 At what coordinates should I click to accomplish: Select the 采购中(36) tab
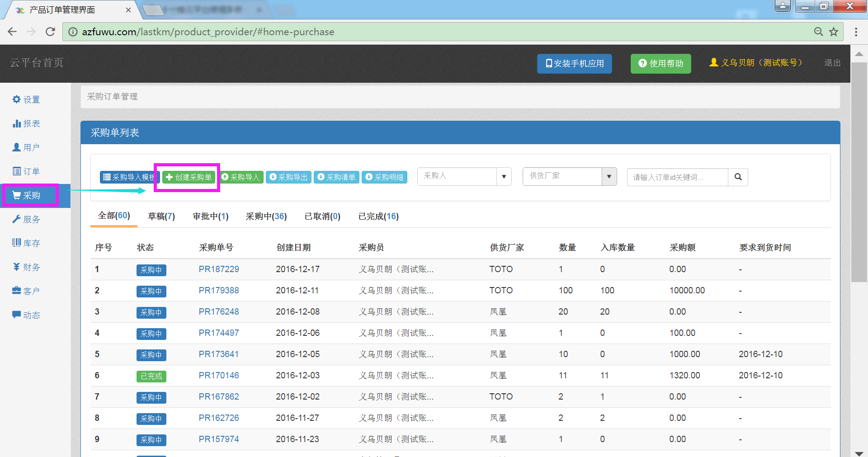[x=266, y=217]
